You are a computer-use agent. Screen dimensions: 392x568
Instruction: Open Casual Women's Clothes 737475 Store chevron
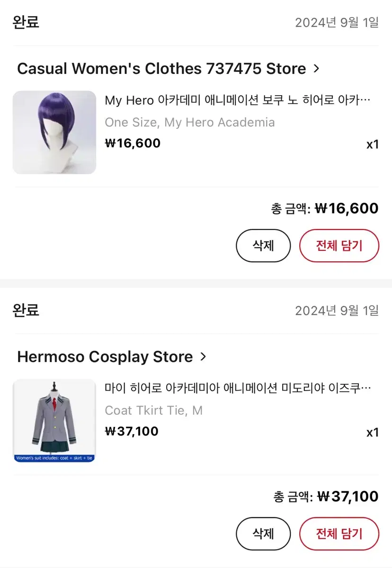316,69
